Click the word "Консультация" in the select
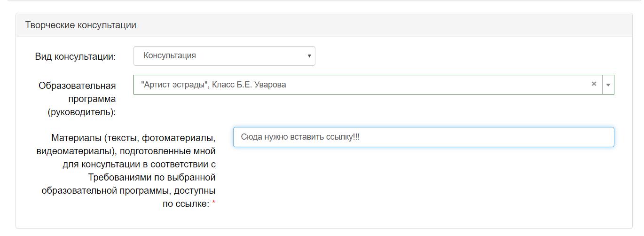644x236 pixels. tap(170, 56)
